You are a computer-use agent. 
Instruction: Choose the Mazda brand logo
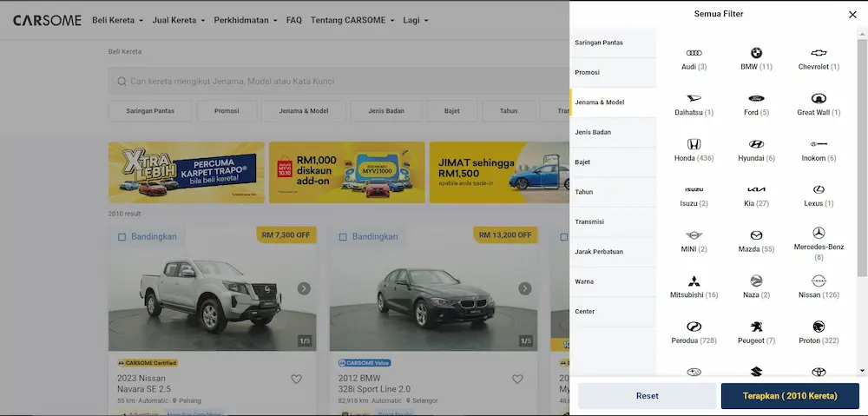(756, 235)
